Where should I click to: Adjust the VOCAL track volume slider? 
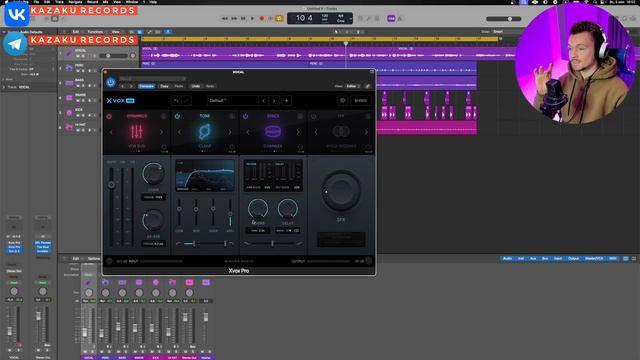click(114, 56)
